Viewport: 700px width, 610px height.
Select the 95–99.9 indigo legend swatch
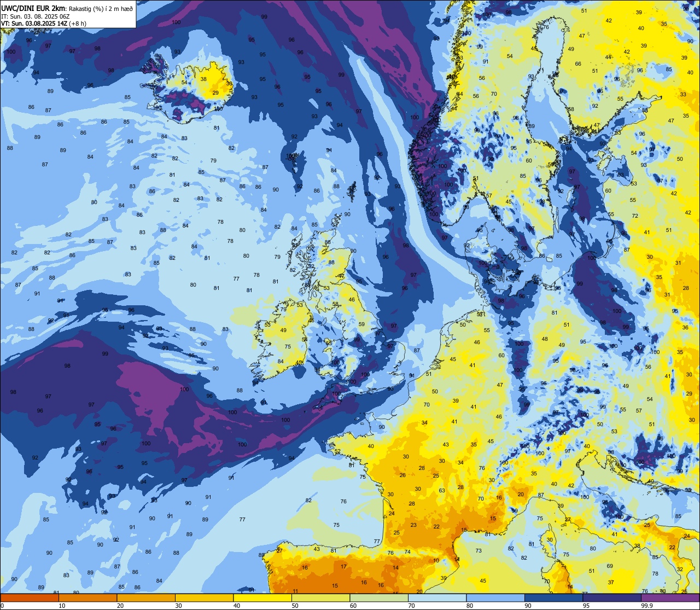612,597
